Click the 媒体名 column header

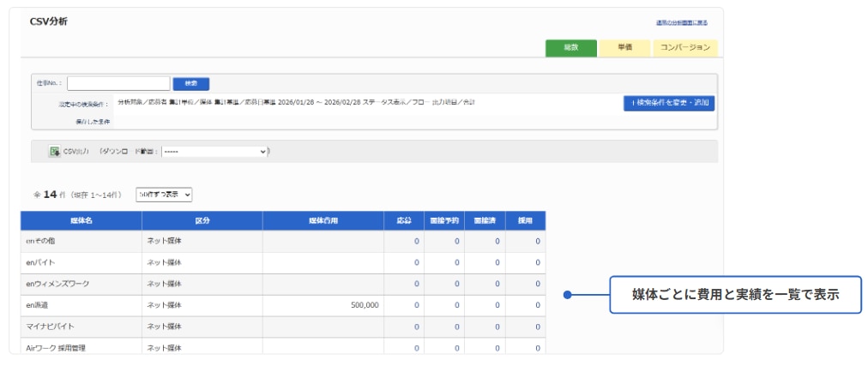[81, 220]
